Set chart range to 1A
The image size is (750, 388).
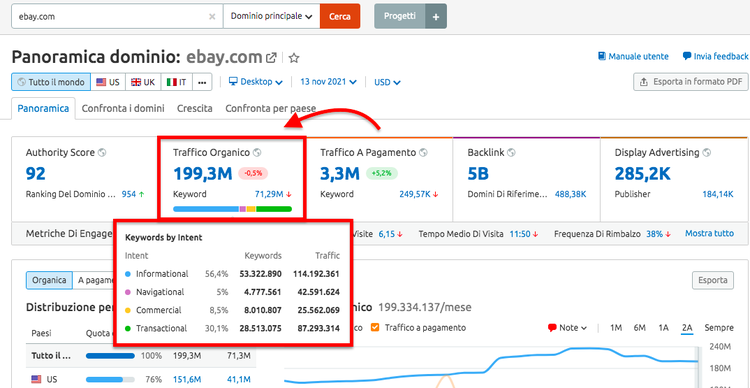point(663,328)
